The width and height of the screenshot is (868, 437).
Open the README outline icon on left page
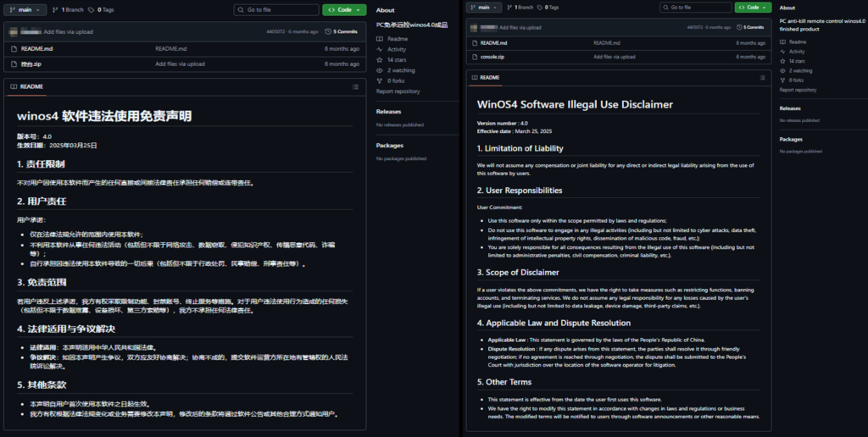[x=355, y=87]
